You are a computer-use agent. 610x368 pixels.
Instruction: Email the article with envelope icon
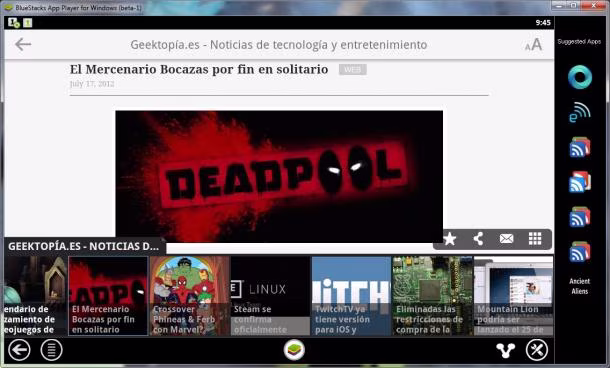tap(507, 238)
